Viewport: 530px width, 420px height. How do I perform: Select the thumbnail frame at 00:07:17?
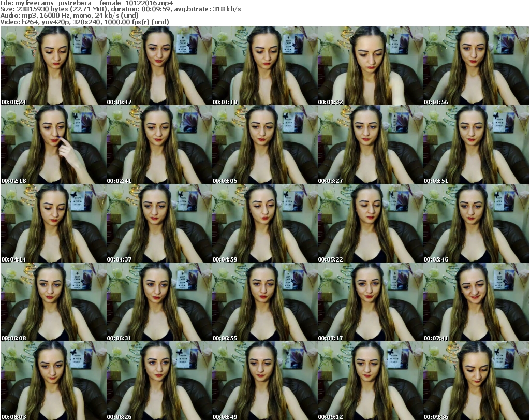371,302
